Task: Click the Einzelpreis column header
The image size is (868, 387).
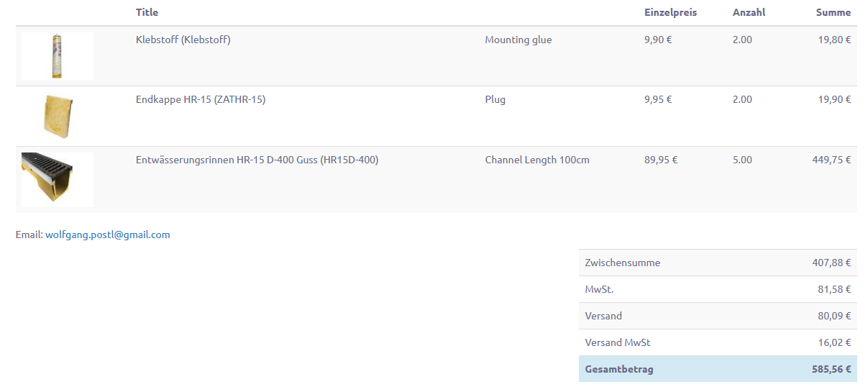Action: [x=670, y=12]
